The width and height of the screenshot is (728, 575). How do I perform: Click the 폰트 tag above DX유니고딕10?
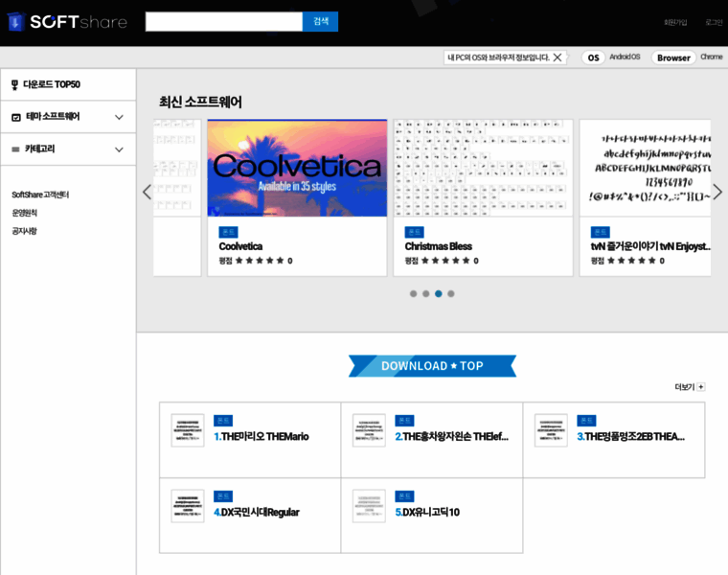point(405,496)
